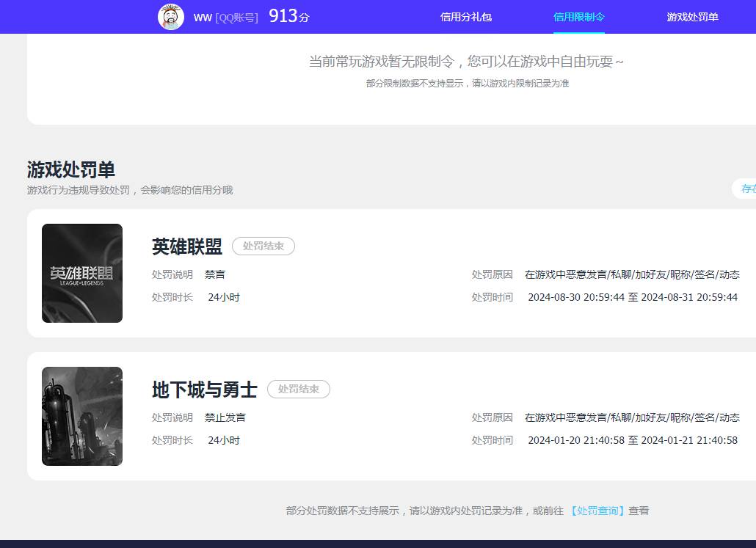
Task: Click the blue underline indicator below 信用限制令
Action: point(579,32)
